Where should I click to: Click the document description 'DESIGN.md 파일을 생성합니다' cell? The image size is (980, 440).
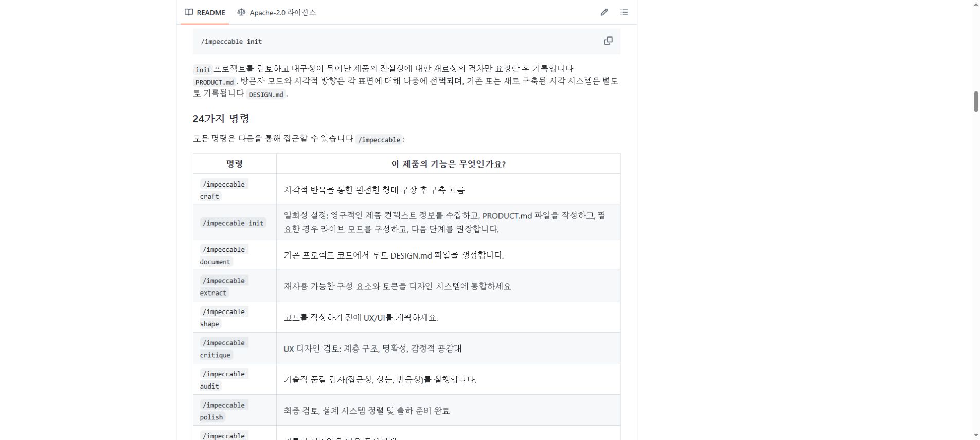[x=448, y=255]
